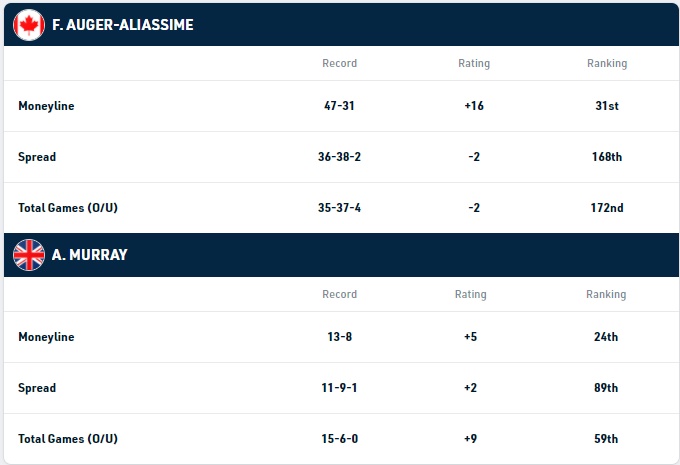Viewport: 680px width, 465px height.
Task: Select Auger-Aliassime's Rating column header
Action: [474, 63]
